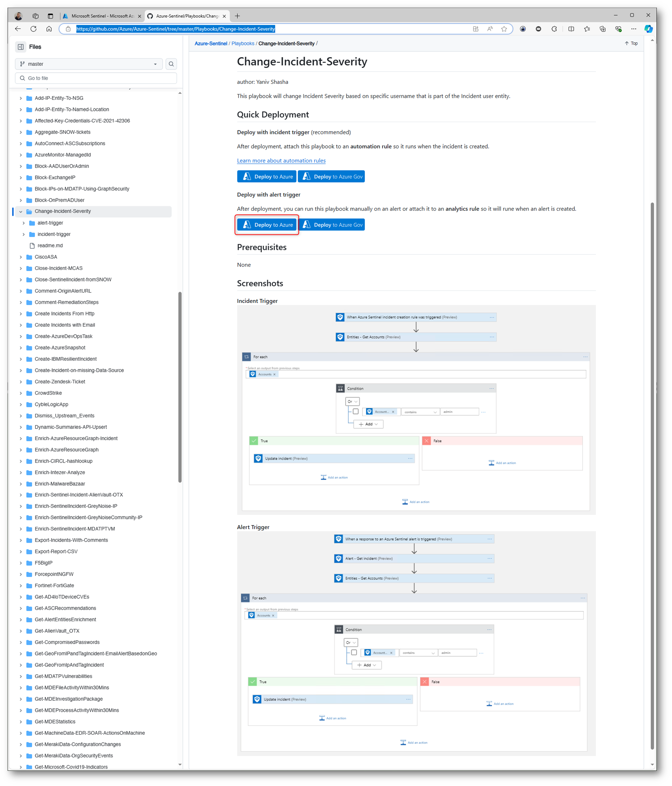The height and width of the screenshot is (786, 672).
Task: Expand Block-ExchangeIP folder chevron
Action: (21, 177)
